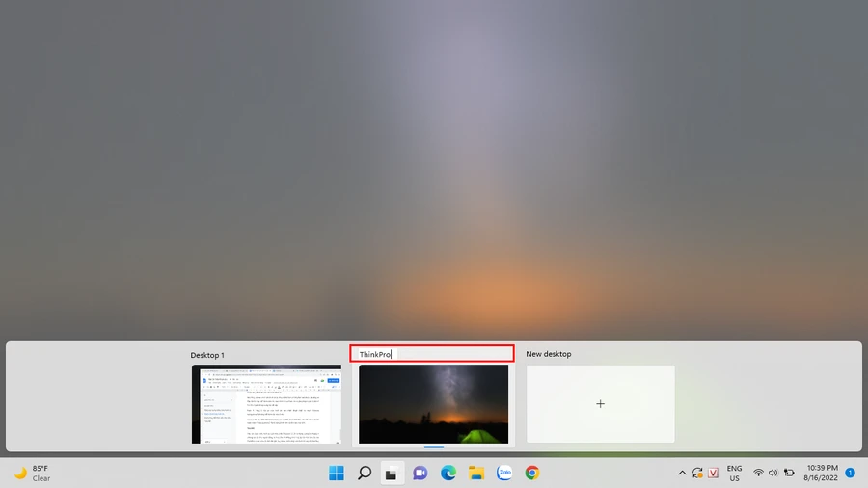The height and width of the screenshot is (488, 868).
Task: Show hidden system tray icons
Action: click(x=682, y=474)
